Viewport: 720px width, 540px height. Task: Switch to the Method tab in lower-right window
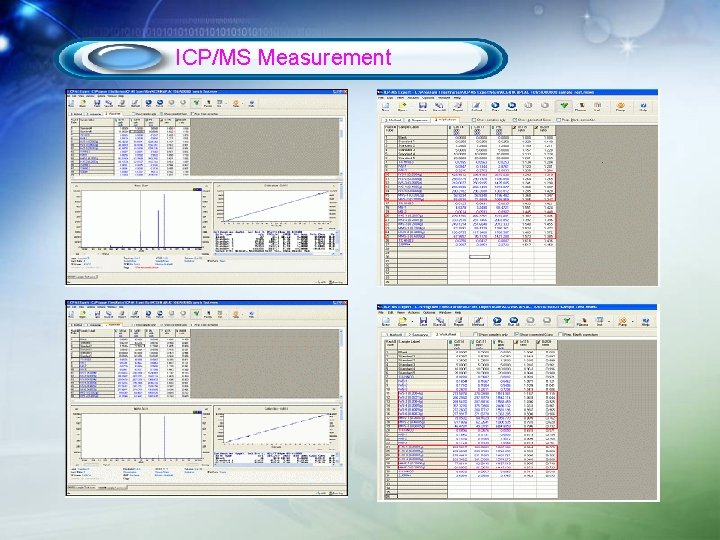pos(395,335)
